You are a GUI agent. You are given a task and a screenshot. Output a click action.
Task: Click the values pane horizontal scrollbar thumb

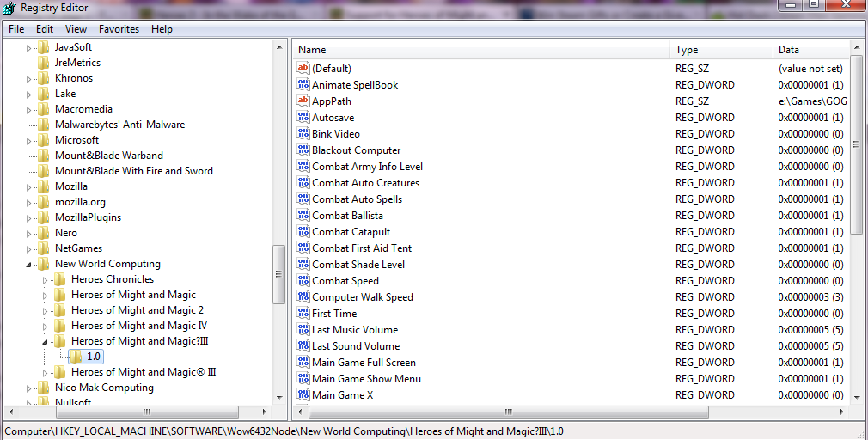[509, 412]
